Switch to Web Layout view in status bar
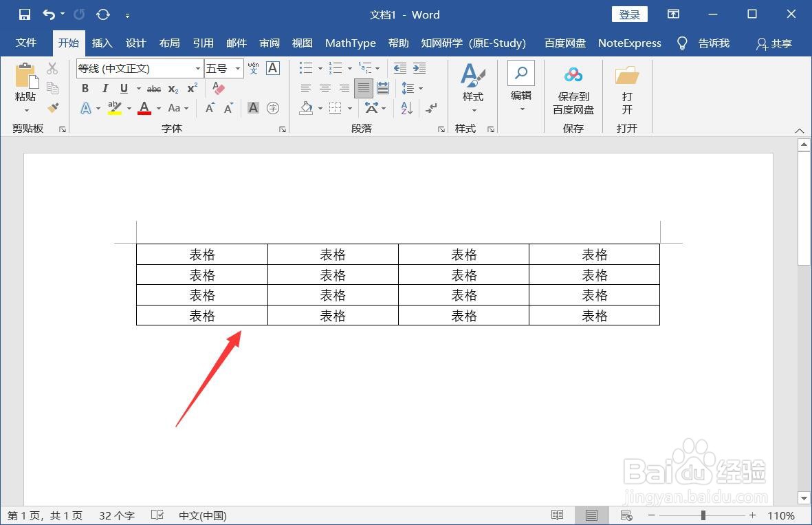Image resolution: width=812 pixels, height=525 pixels. [626, 515]
